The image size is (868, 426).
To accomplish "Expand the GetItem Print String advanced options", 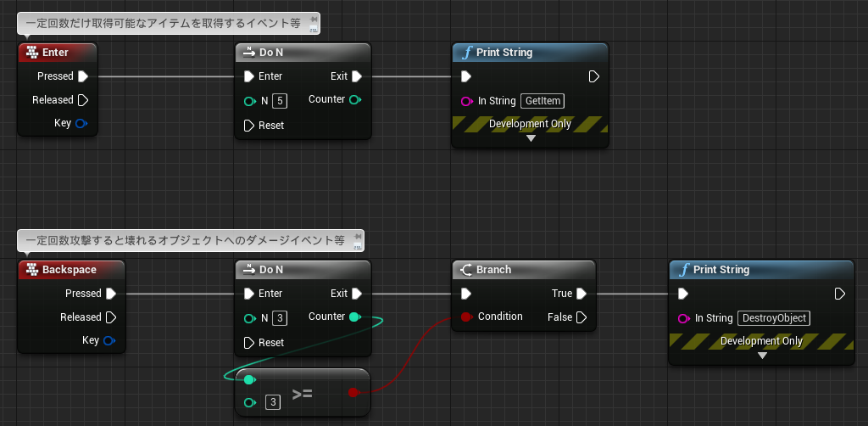I will coord(531,138).
